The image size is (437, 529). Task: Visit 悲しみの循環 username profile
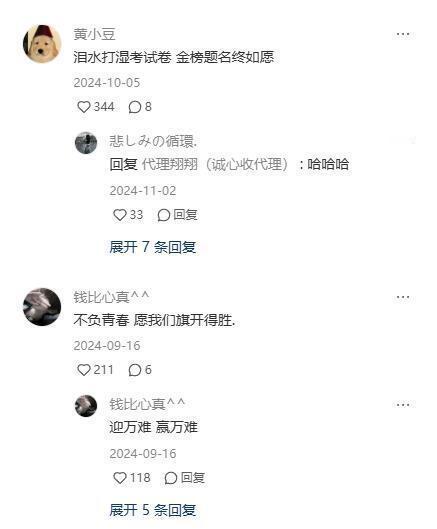(x=153, y=141)
